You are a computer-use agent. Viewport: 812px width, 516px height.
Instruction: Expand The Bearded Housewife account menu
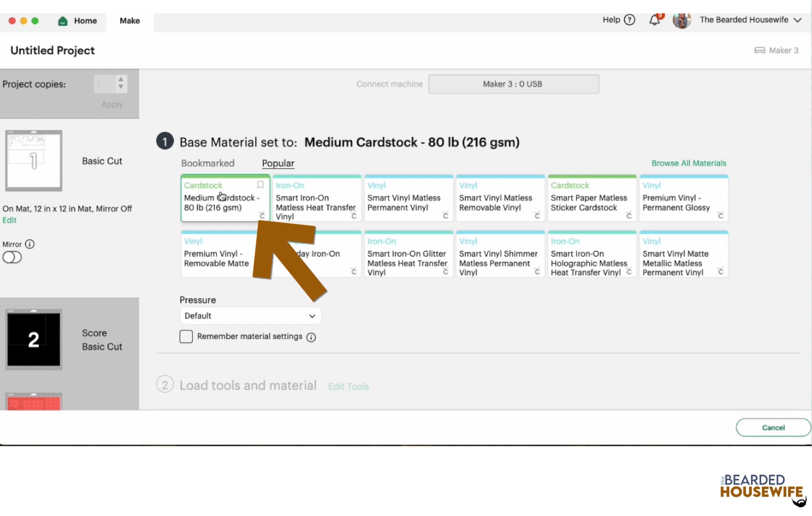(797, 20)
